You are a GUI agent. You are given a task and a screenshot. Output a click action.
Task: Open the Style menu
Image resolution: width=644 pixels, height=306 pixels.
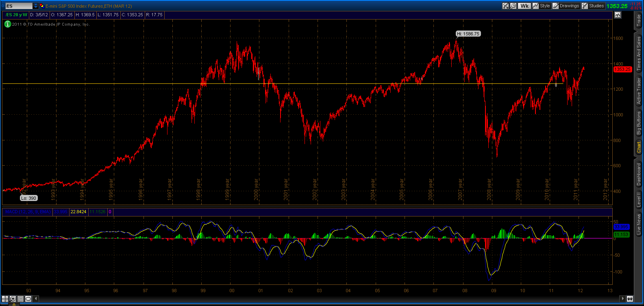[542, 6]
